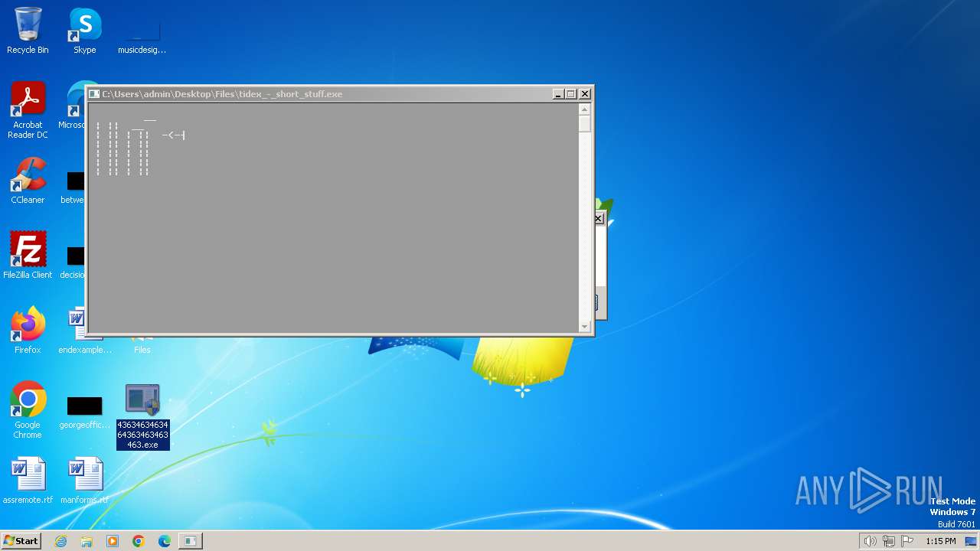Select the musicdesig... desktop file
Image resolution: width=980 pixels, height=551 pixels.
tap(142, 37)
